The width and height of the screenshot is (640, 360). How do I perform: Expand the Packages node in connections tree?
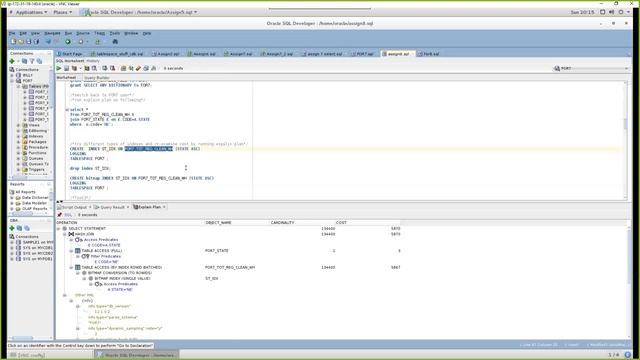pos(18,142)
